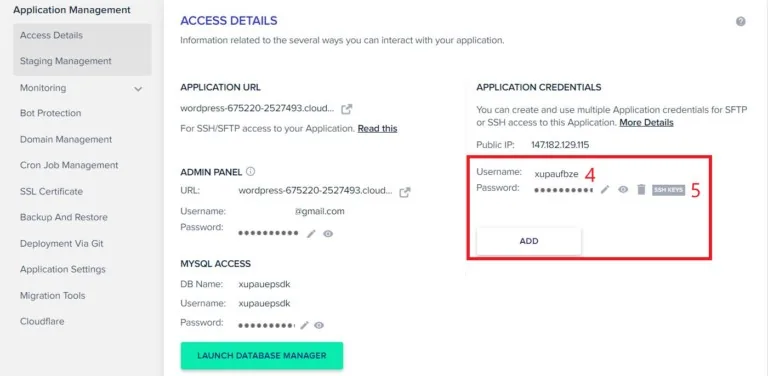Open the help question mark icon

point(741,22)
